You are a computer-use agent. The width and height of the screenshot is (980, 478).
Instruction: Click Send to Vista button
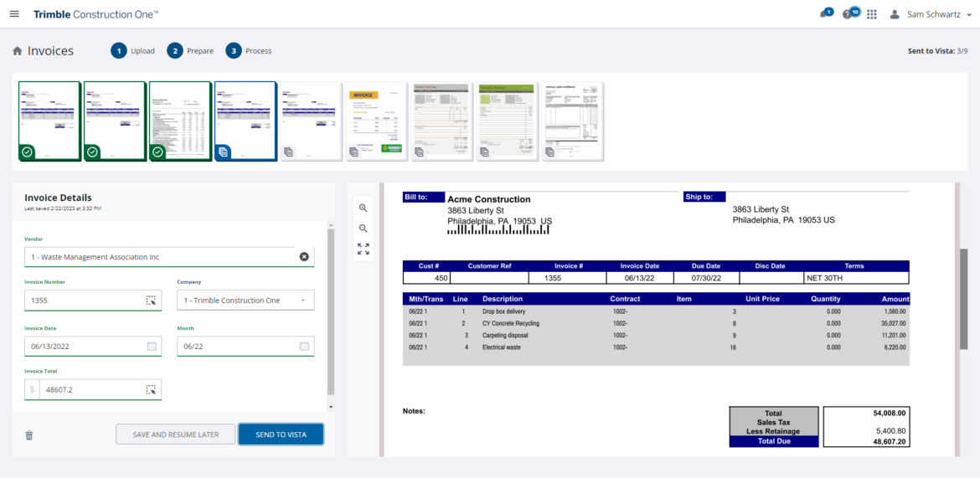point(281,434)
